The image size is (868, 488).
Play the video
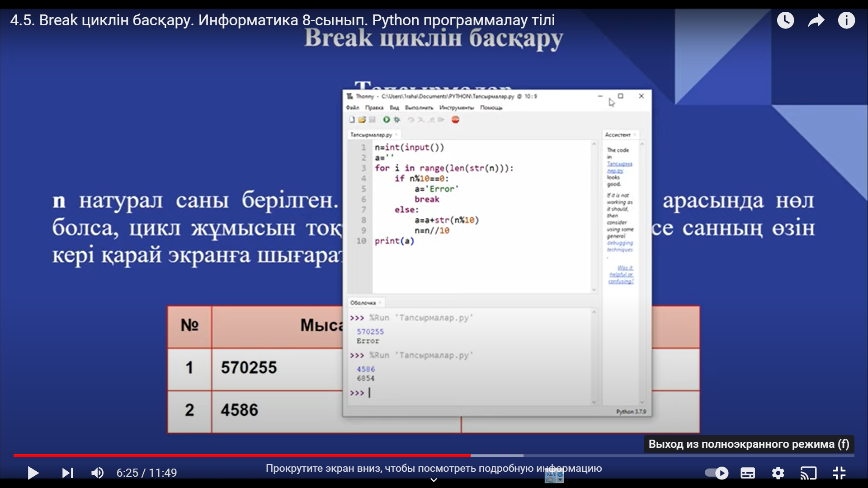coord(33,473)
